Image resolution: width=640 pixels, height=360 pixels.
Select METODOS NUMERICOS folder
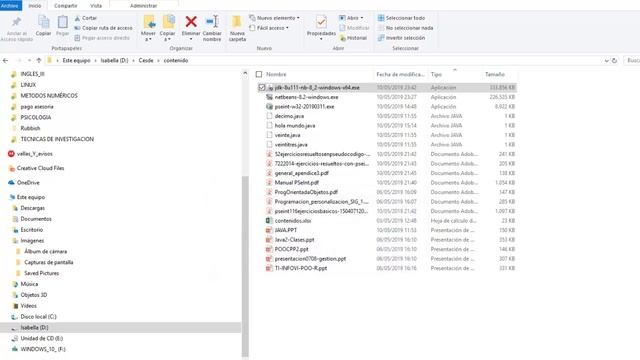[49, 96]
